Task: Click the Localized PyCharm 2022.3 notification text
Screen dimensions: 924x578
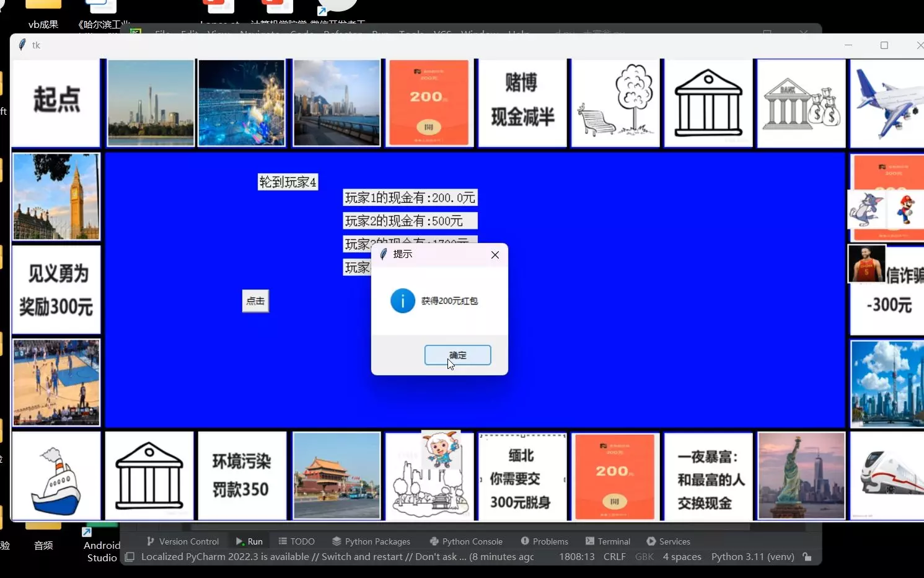Action: (338, 557)
